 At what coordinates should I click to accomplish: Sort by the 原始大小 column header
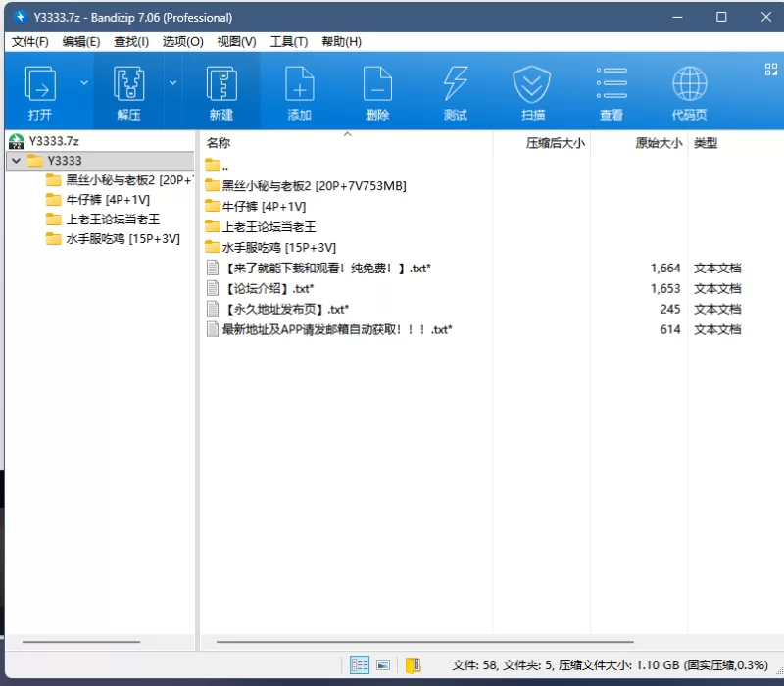pos(658,143)
